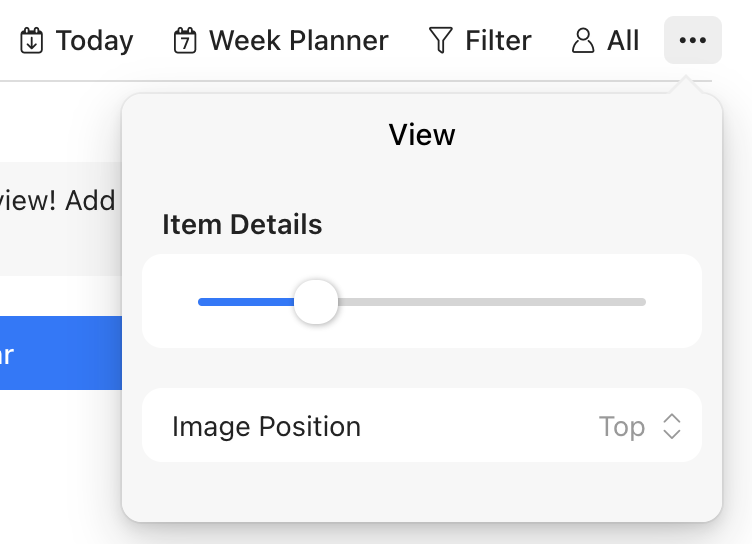The height and width of the screenshot is (544, 752).
Task: Click the gray unfilled part of slider track
Action: point(490,302)
